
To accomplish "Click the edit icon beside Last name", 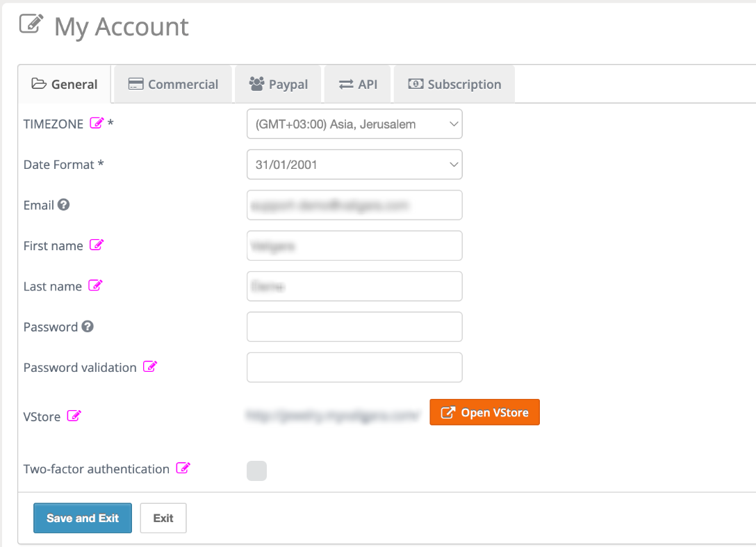I will pyautogui.click(x=95, y=285).
